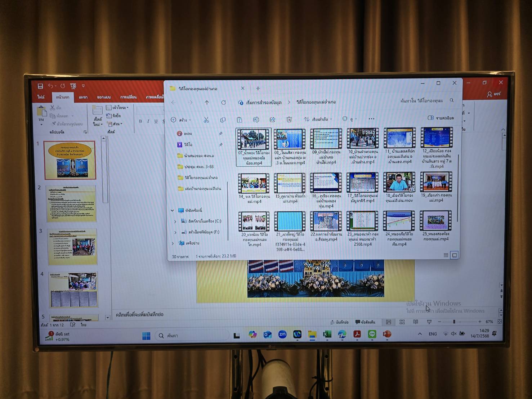Click the Delete trash icon in File Explorer
Viewport: 532px width, 399px height.
coord(289,119)
